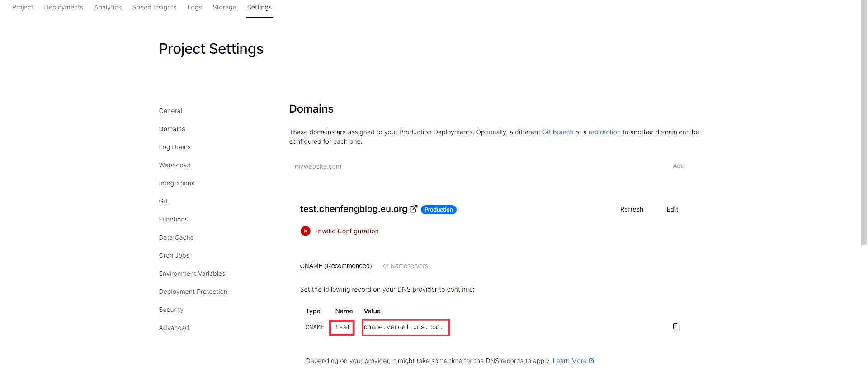
Task: Go to the Cron Jobs settings
Action: pos(174,255)
